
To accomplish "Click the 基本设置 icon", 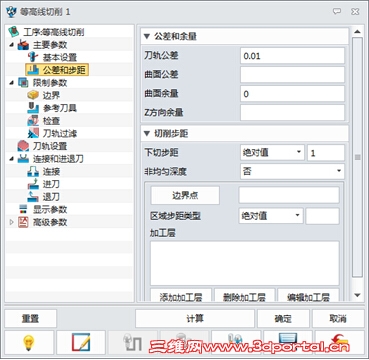I will tap(33, 57).
